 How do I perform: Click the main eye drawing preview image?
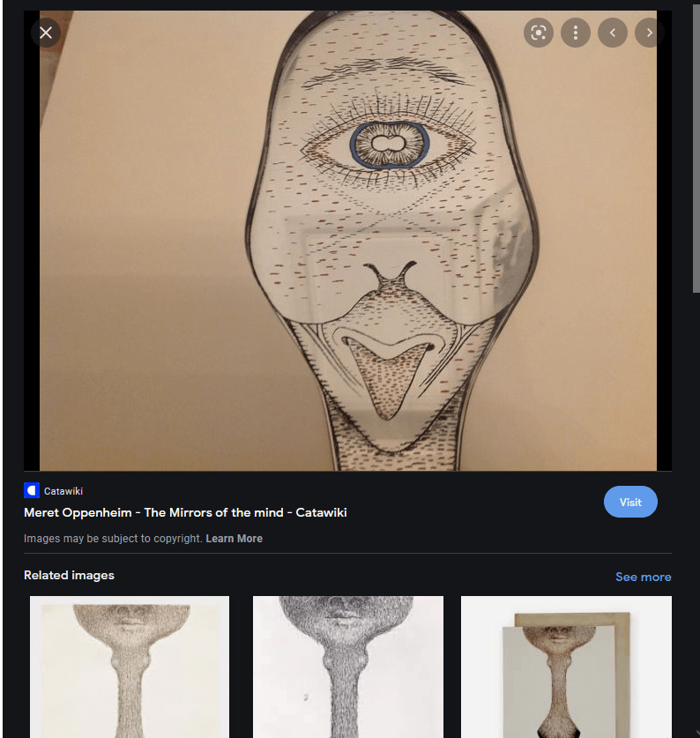348,240
